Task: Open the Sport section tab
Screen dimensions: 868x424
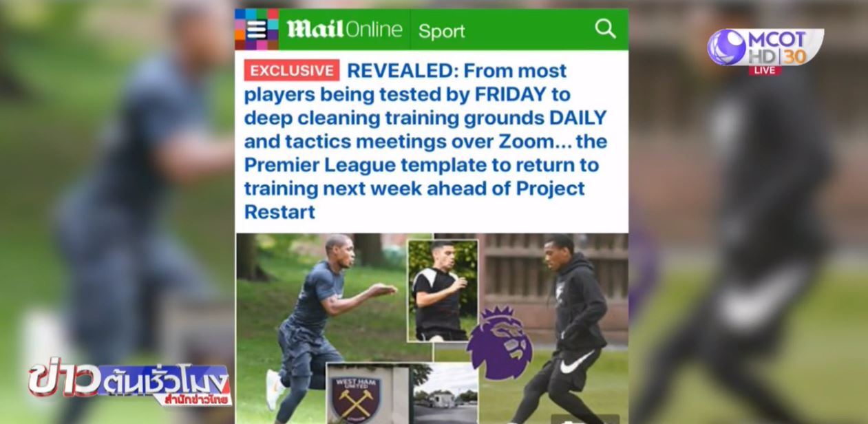Action: click(441, 31)
